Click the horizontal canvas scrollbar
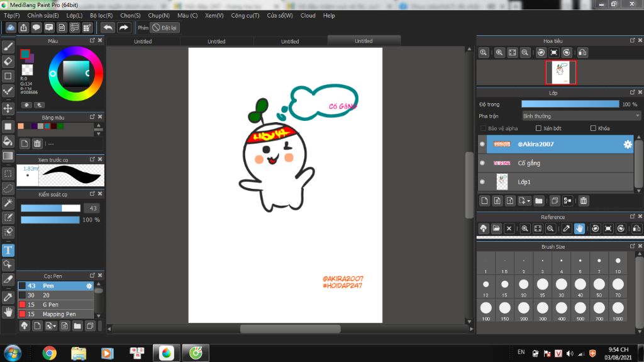This screenshot has width=644, height=362. tap(290, 329)
